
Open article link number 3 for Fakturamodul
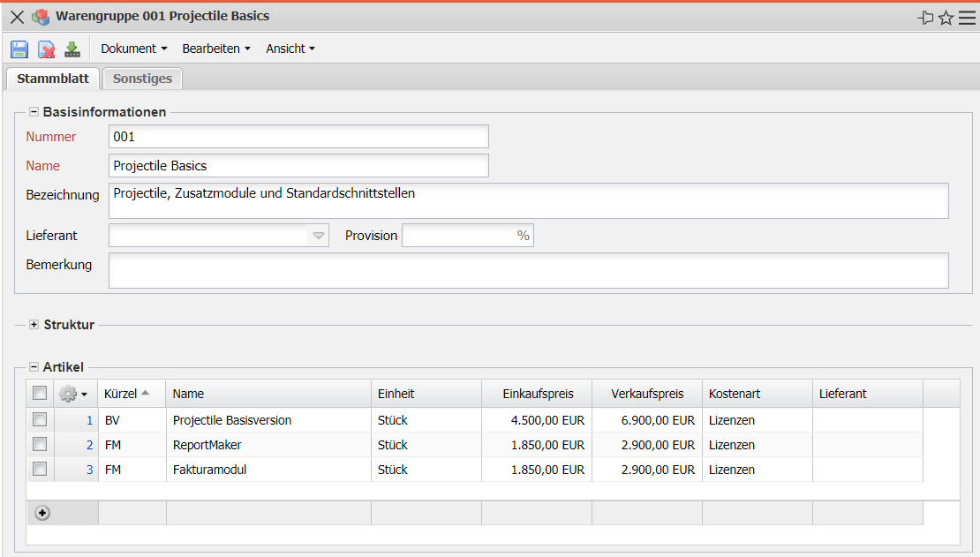click(89, 470)
